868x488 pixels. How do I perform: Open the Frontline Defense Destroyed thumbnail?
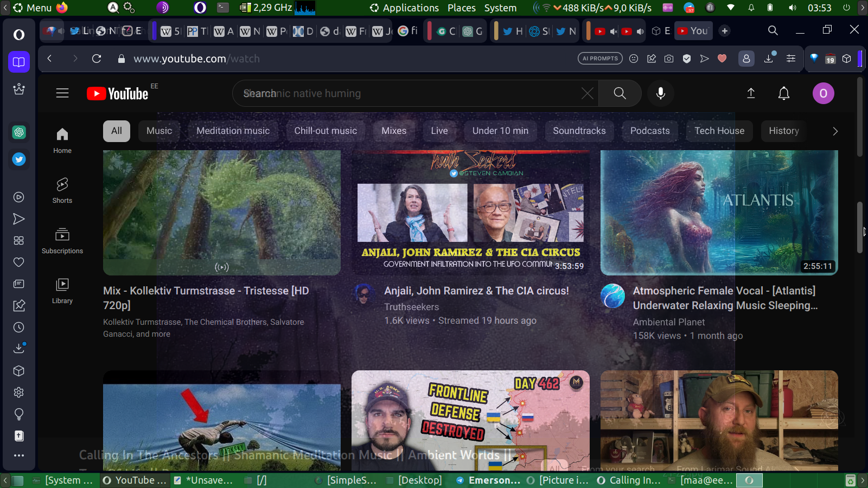[x=470, y=420]
